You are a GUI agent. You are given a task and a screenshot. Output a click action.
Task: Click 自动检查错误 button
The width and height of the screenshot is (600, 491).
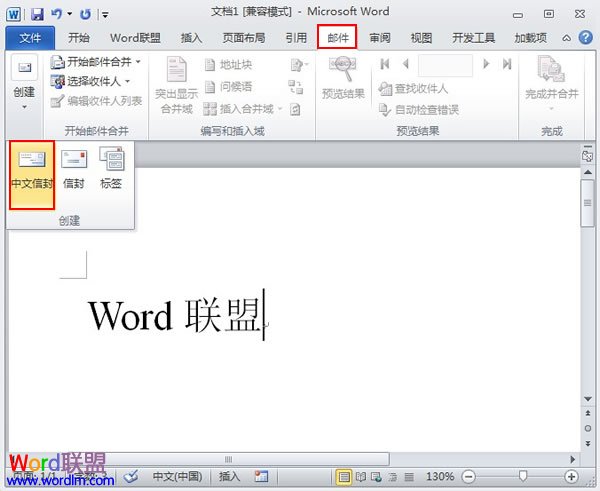coord(419,110)
